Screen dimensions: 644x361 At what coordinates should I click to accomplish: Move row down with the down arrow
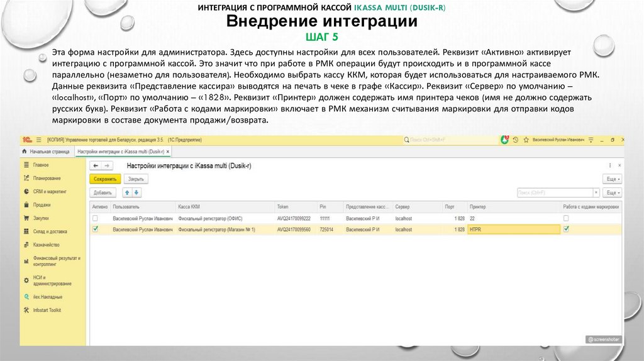(136, 192)
